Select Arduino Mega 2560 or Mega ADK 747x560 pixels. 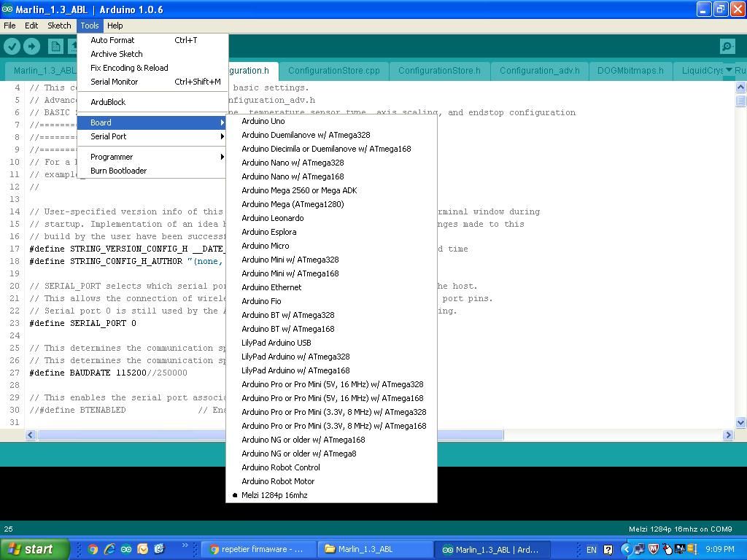click(299, 190)
